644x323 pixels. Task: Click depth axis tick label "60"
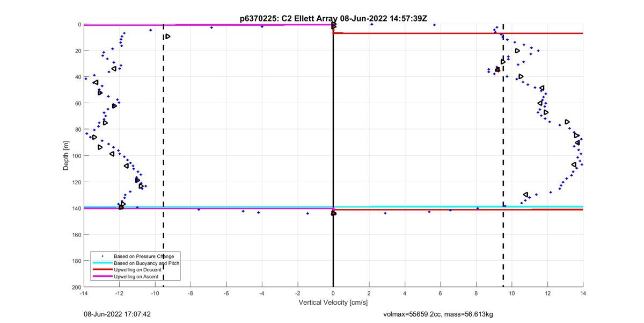77,103
